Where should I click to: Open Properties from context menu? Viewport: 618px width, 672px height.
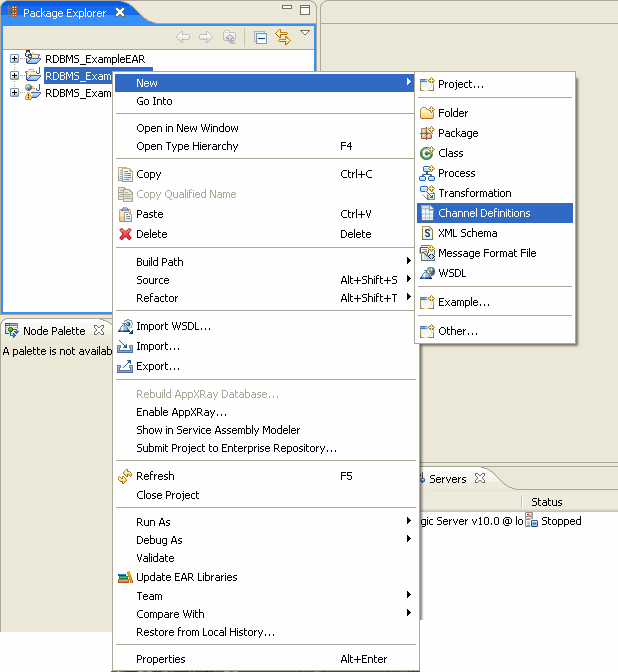266,659
